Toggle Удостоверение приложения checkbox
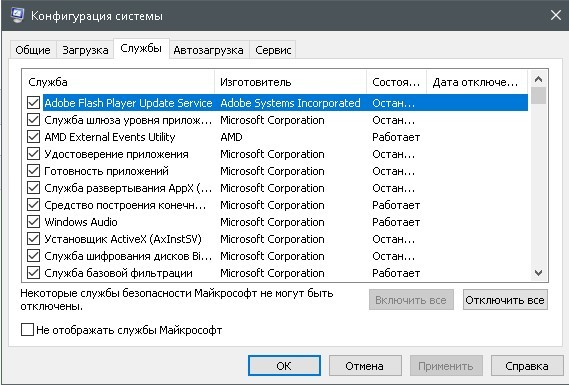This screenshot has width=569, height=385. click(33, 154)
